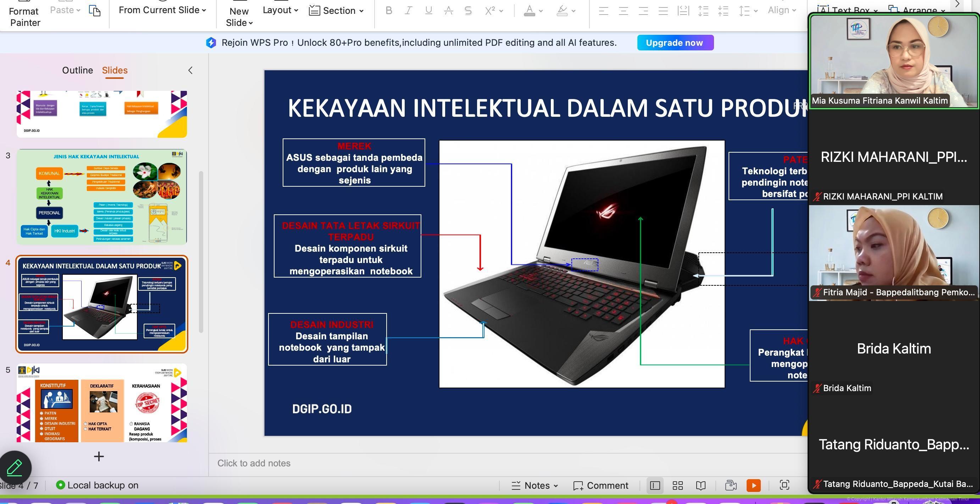980x504 pixels.
Task: Expand the ribbon overflow chevron
Action: coord(958,4)
